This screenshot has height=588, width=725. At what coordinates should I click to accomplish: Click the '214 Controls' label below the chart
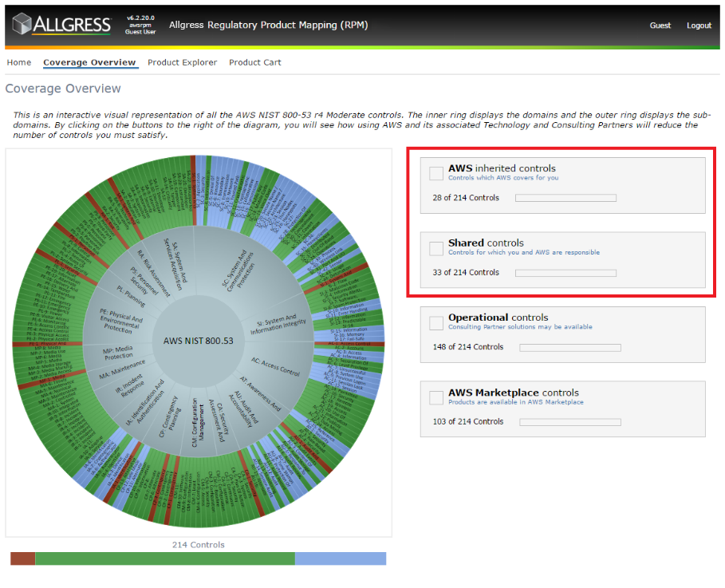coord(199,545)
